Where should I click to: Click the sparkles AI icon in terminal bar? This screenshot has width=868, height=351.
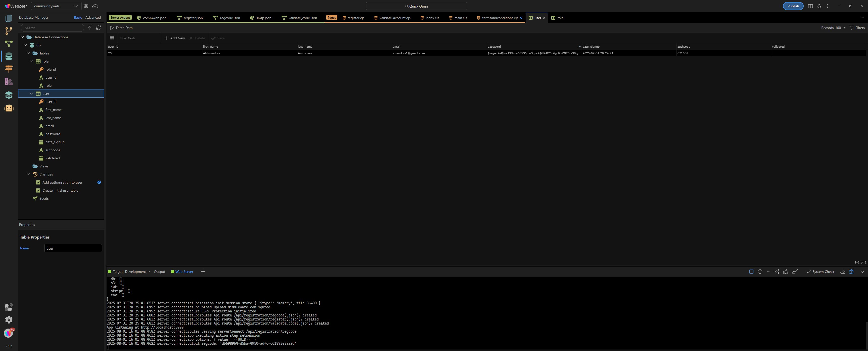point(777,272)
